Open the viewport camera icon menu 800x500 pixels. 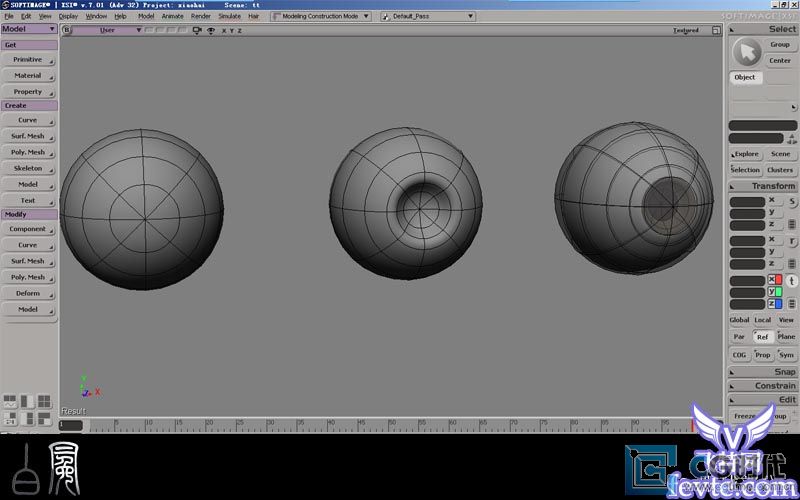[x=197, y=30]
